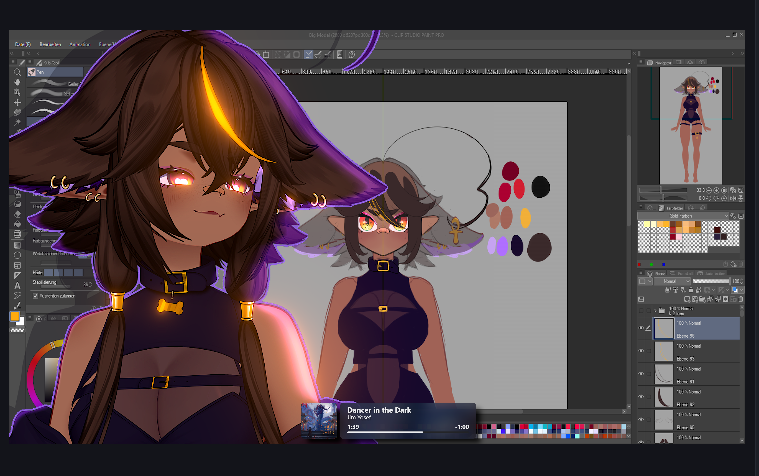
Task: Click the album art in music overlay
Action: point(319,421)
